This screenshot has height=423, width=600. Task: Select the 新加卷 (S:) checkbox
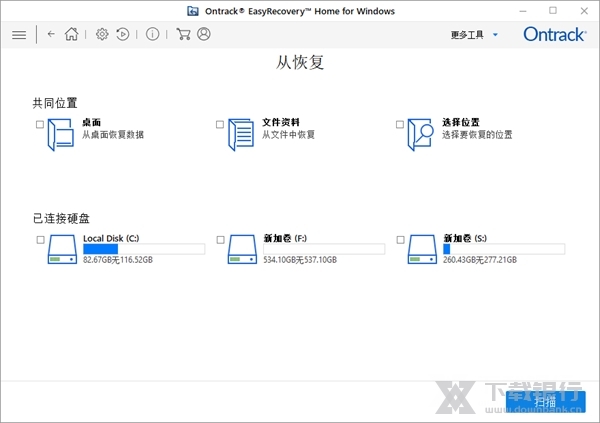pos(400,240)
